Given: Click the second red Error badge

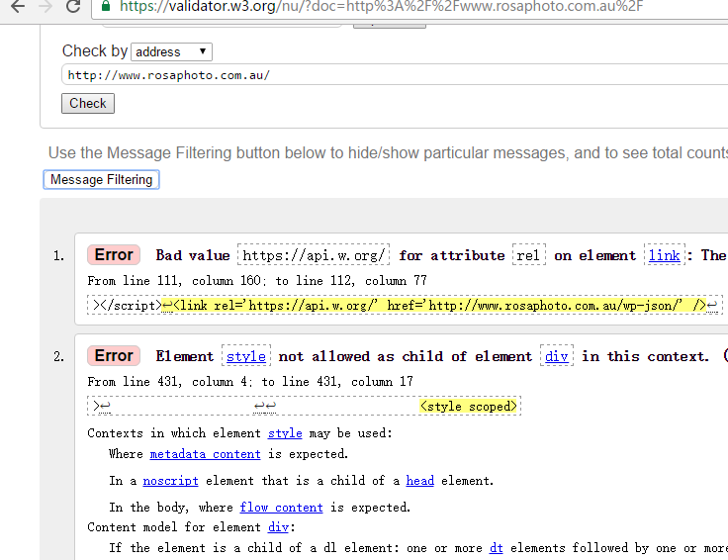Looking at the screenshot, I should point(114,355).
